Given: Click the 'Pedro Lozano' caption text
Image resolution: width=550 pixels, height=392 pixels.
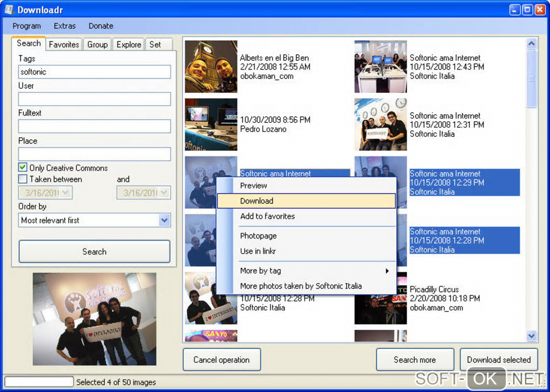Looking at the screenshot, I should click(264, 129).
